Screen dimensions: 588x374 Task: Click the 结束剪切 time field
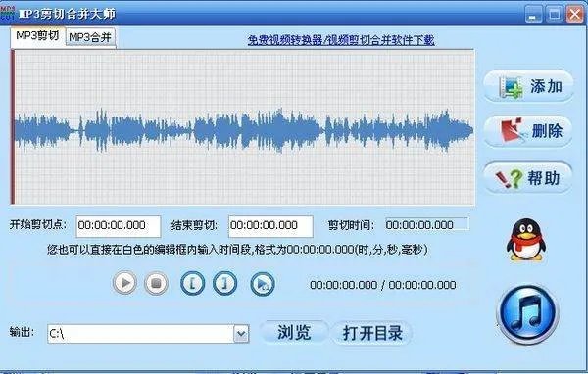[x=270, y=226]
